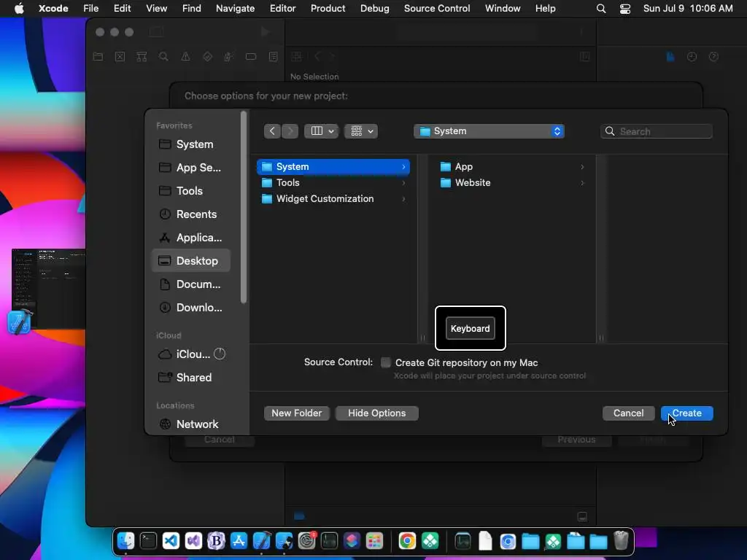Open the System location path popup
Image resolution: width=747 pixels, height=560 pixels.
point(489,131)
